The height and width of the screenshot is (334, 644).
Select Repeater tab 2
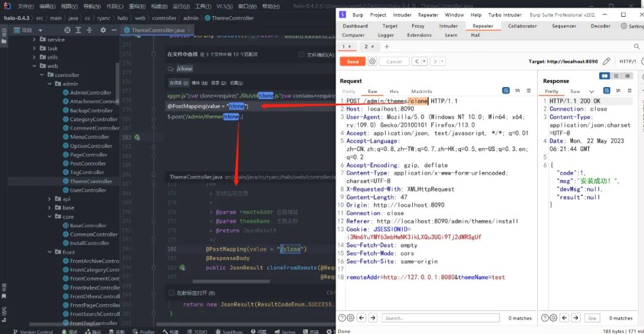369,47
